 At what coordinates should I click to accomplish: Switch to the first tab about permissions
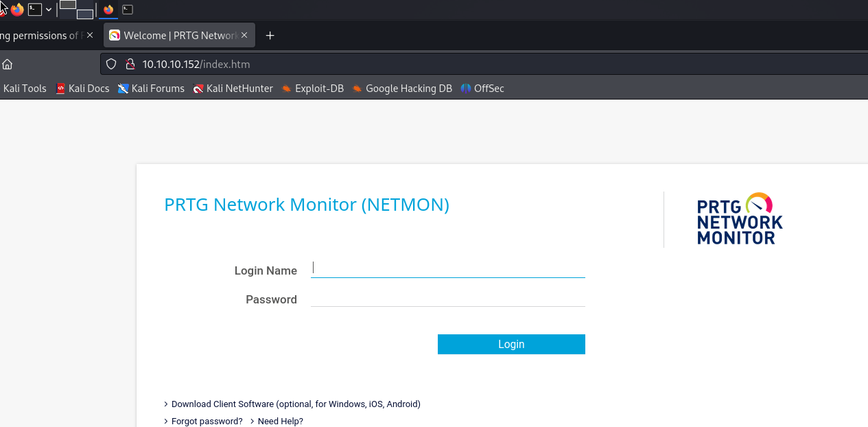point(41,36)
